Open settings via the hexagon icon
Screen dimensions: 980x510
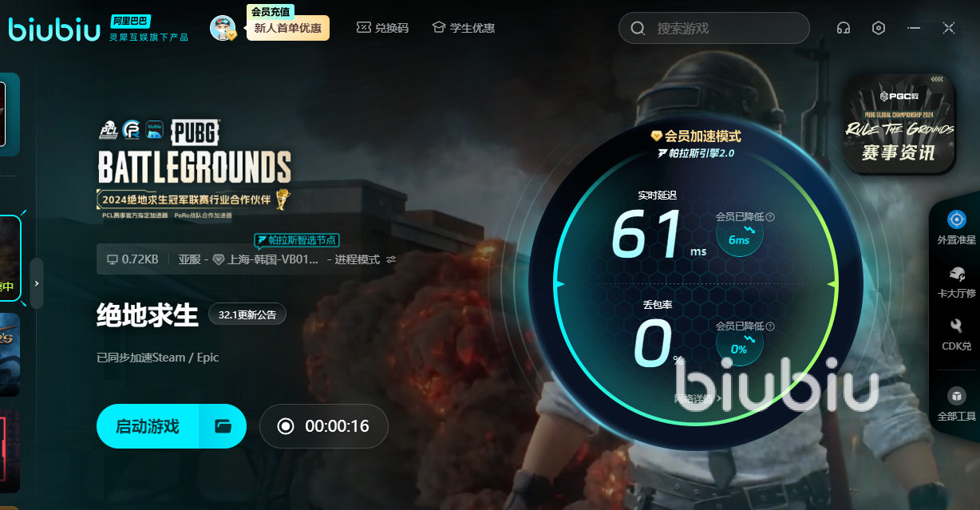point(879,28)
